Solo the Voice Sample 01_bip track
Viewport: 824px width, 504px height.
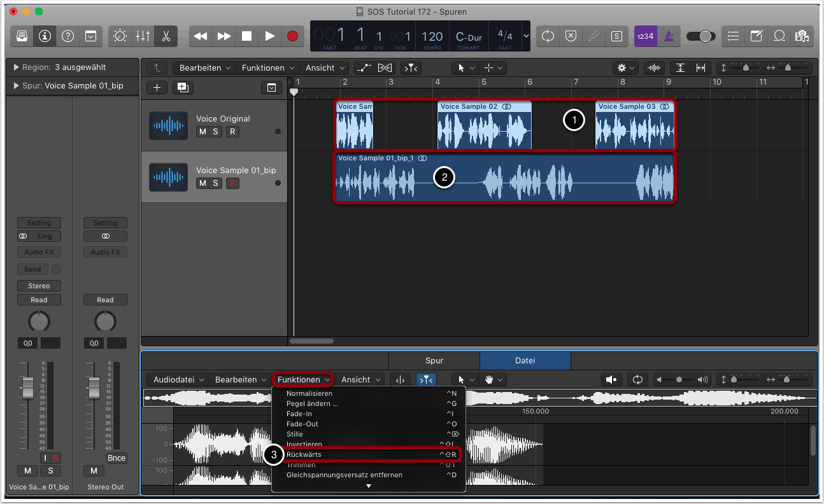pos(217,183)
